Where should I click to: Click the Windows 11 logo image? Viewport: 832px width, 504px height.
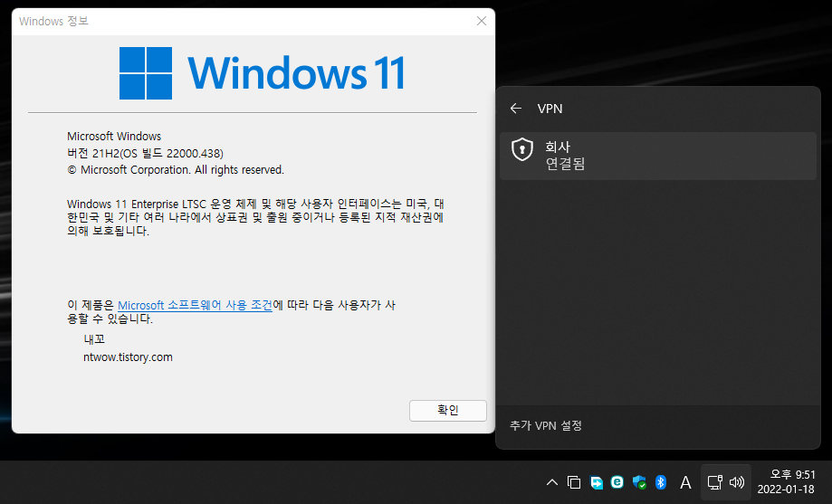click(x=263, y=72)
